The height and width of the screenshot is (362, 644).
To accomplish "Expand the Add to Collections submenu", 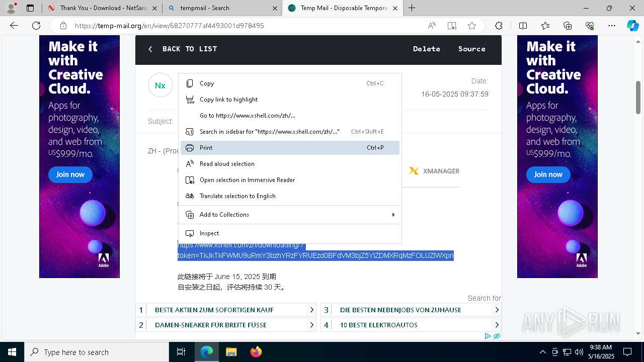I will (x=290, y=215).
